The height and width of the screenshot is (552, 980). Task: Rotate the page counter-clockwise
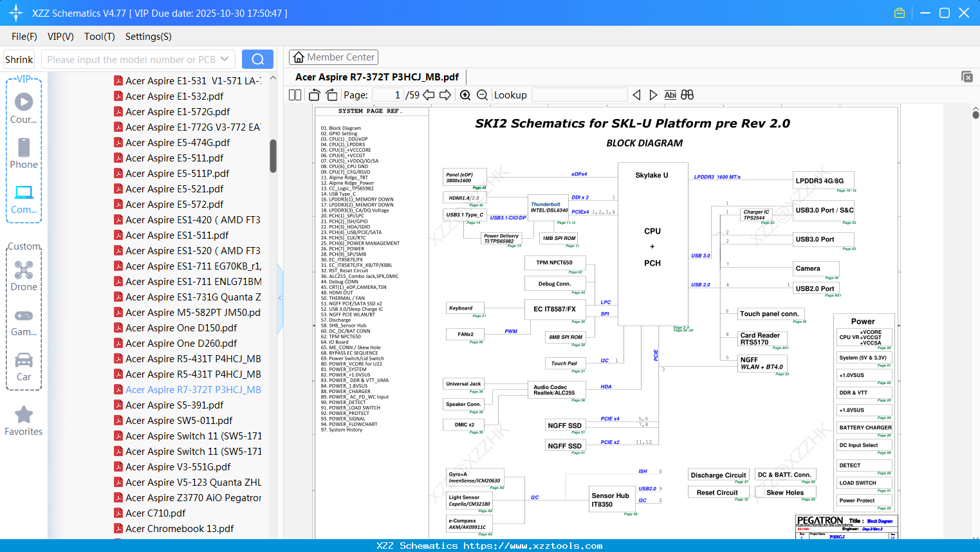[x=315, y=95]
